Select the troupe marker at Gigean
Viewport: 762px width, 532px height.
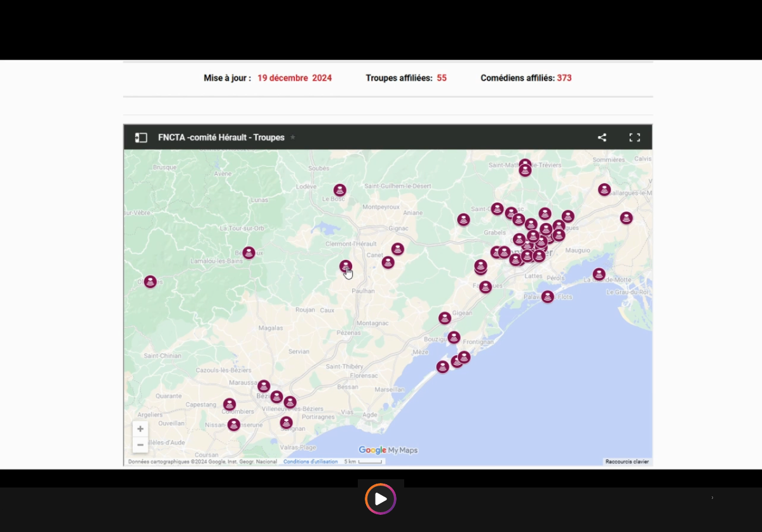[445, 318]
